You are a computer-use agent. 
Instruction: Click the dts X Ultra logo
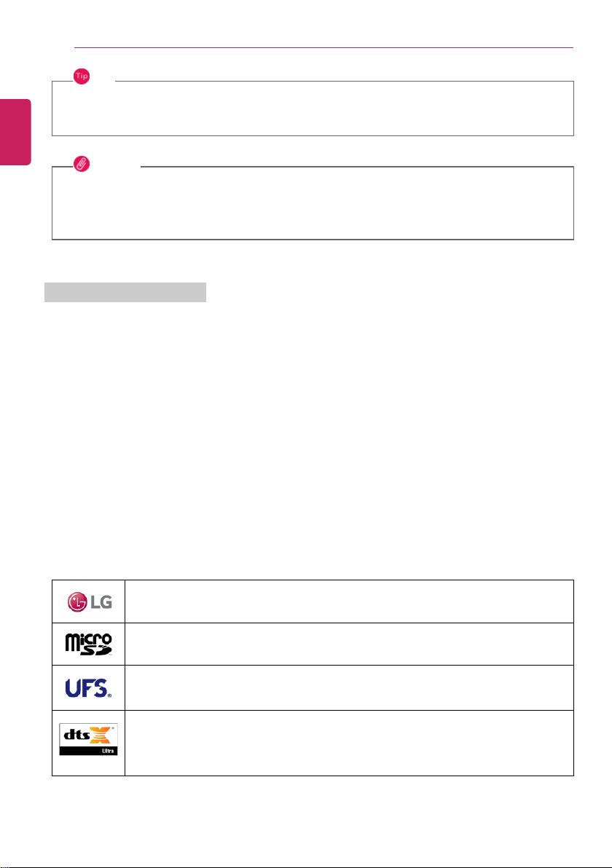tap(89, 739)
